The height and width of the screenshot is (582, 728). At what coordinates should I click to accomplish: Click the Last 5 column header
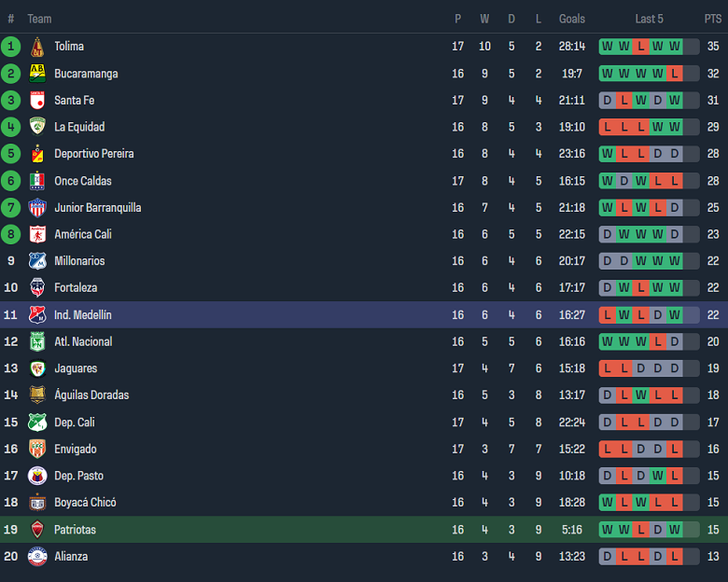(649, 19)
